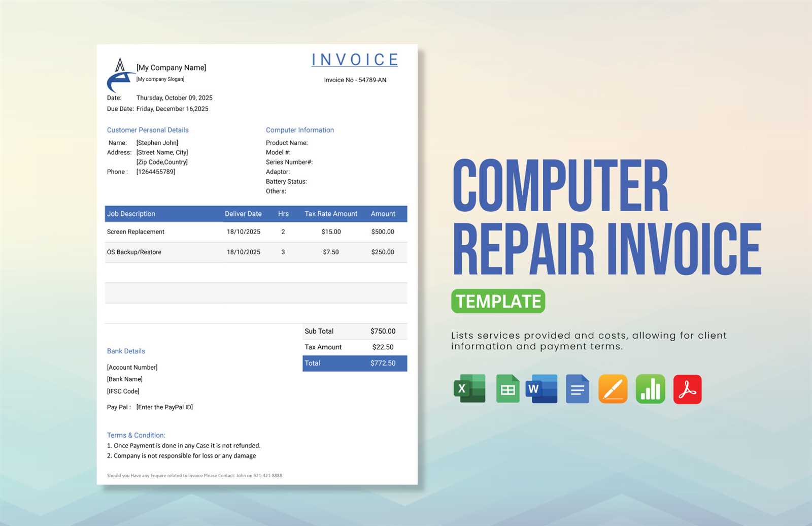This screenshot has height=526, width=812.
Task: Click the Apple Numbers format icon
Action: tap(651, 389)
